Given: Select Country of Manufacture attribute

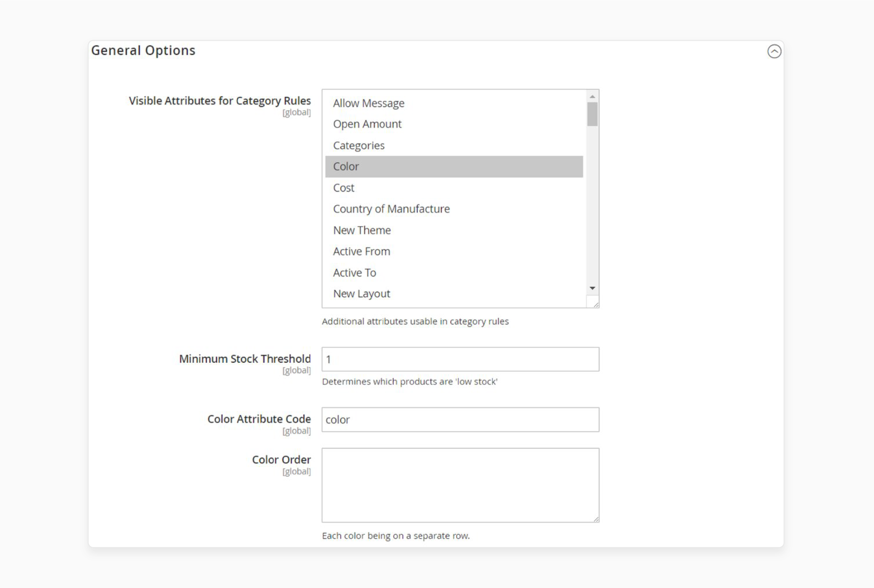Looking at the screenshot, I should tap(454, 209).
